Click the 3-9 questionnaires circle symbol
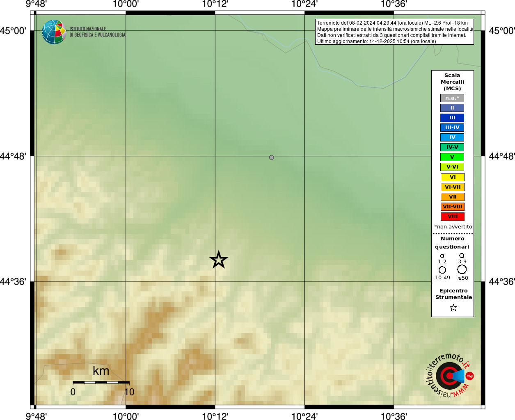 462,256
